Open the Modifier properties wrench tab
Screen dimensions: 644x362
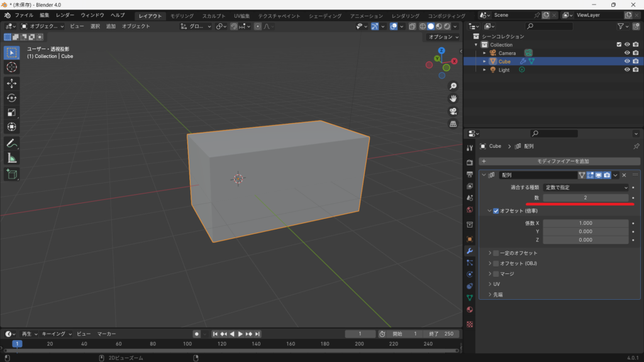pos(469,251)
